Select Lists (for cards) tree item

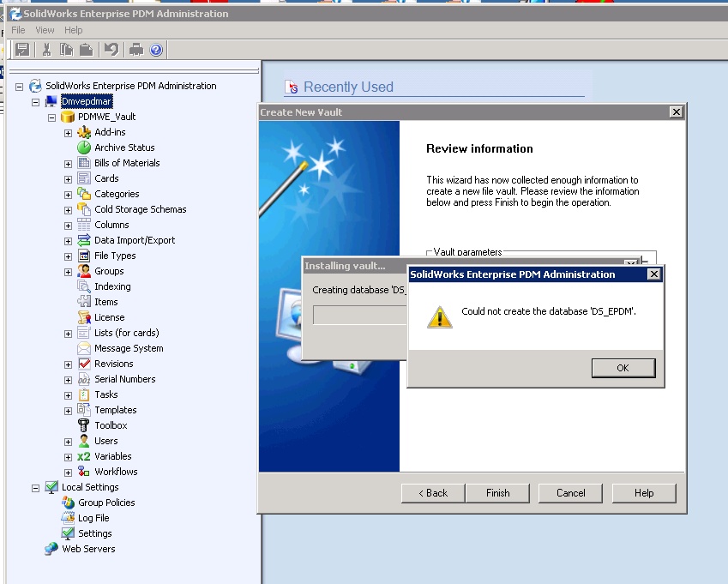126,333
